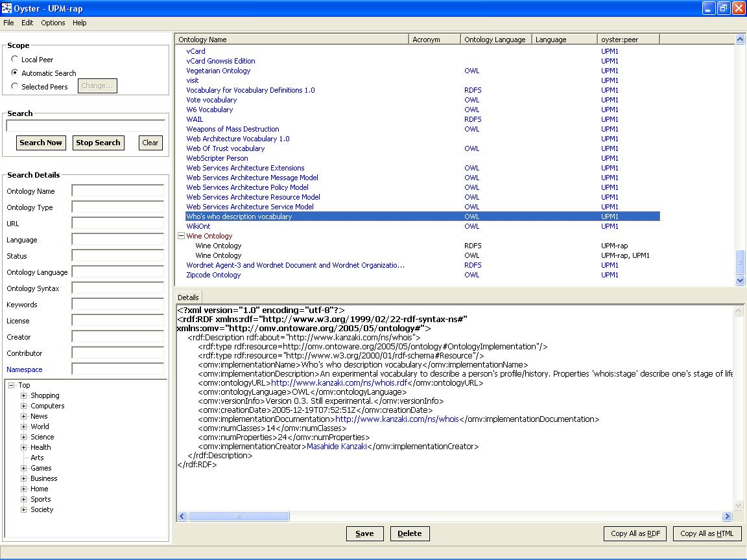Click inside the Ontology Name search field
The image size is (747, 560).
[117, 191]
